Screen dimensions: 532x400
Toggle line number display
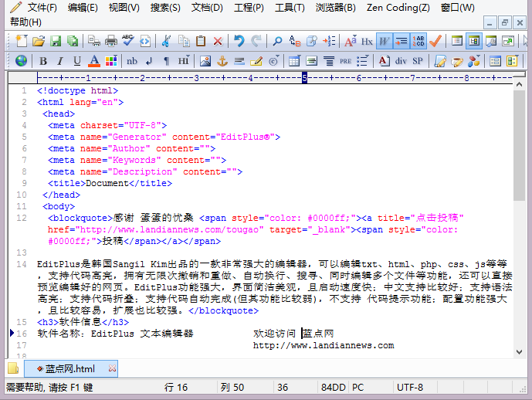click(418, 42)
